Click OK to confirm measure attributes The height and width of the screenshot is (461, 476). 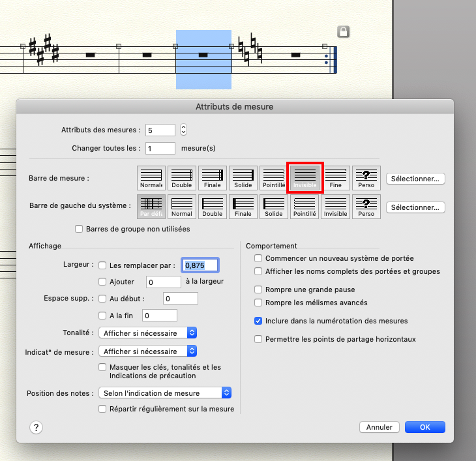424,427
